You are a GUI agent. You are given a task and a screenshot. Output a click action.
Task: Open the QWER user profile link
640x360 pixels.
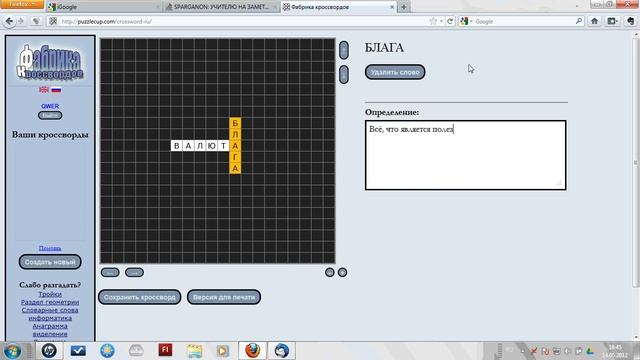[50, 106]
